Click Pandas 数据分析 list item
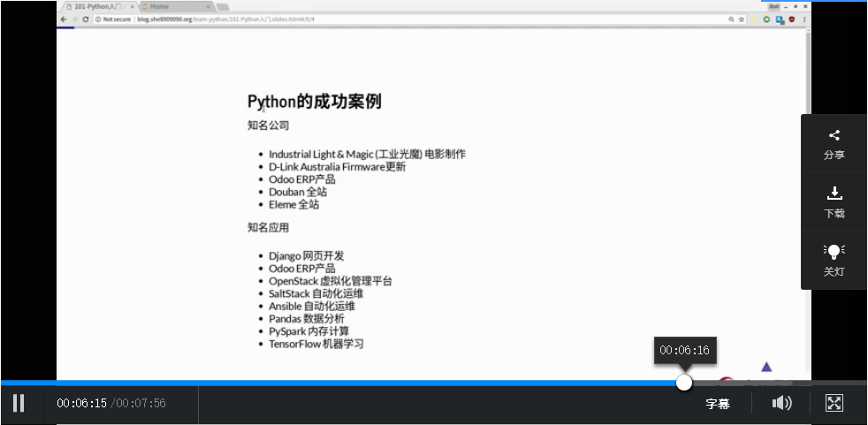868x425 pixels. tap(306, 319)
